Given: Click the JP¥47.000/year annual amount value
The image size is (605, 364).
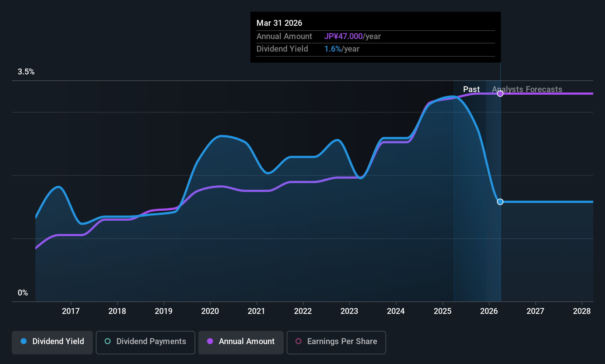Looking at the screenshot, I should point(352,36).
